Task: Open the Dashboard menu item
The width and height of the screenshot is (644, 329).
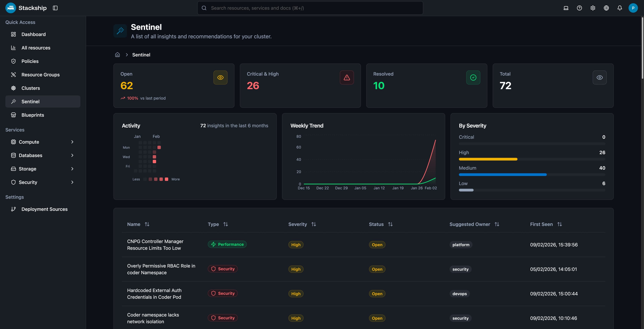Action: pyautogui.click(x=34, y=34)
